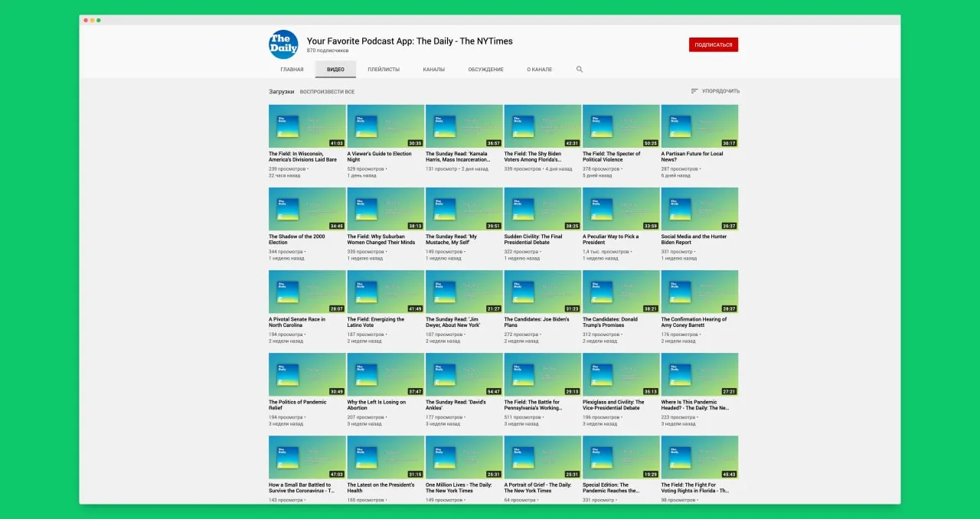Open Why the Left Is Losing on Abortion thumbnail
Viewport: 980px width, 519px height.
386,374
